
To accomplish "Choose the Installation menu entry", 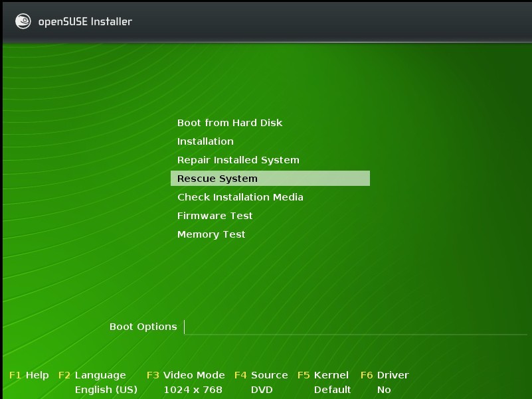I will point(205,141).
